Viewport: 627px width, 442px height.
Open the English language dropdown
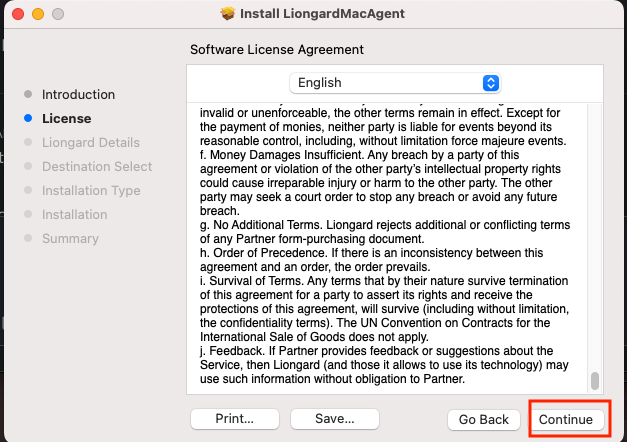click(395, 83)
